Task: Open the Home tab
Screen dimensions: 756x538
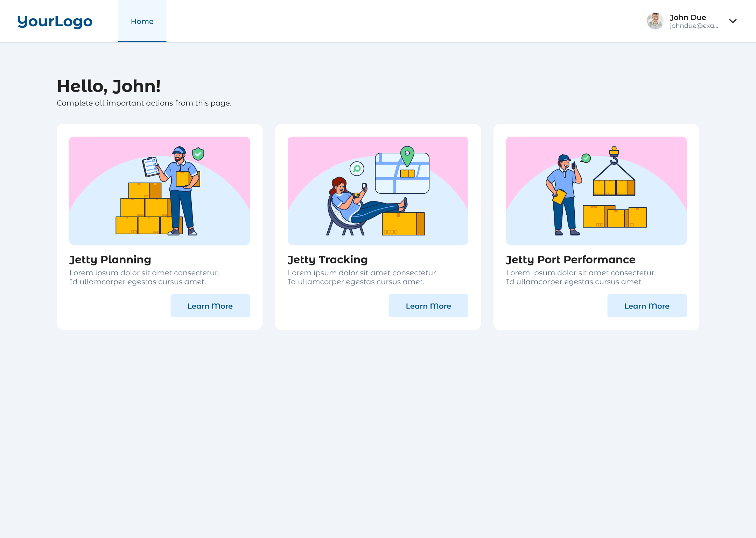Action: tap(142, 21)
